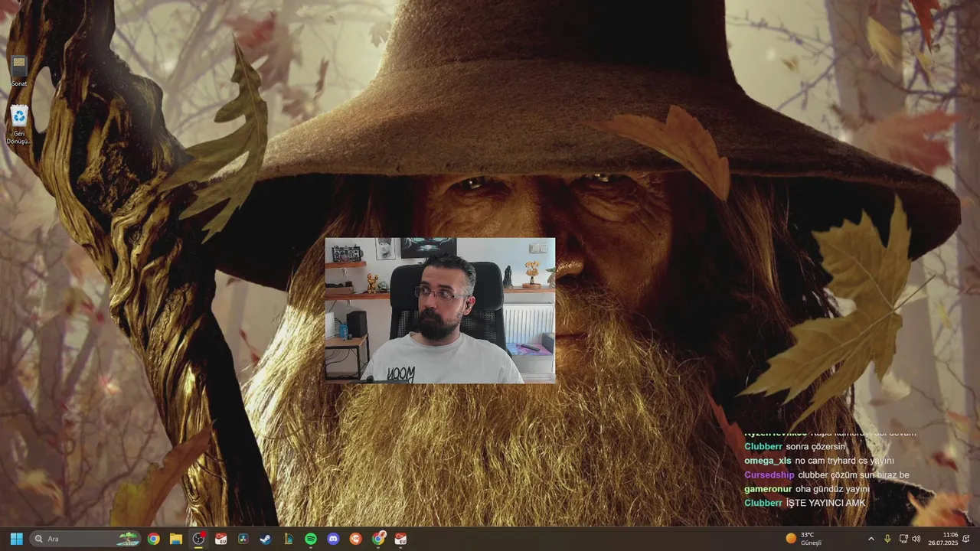Click Cursedship's 'clubber çözüm sun biraz be' message
This screenshot has width=980, height=551.
coord(853,475)
